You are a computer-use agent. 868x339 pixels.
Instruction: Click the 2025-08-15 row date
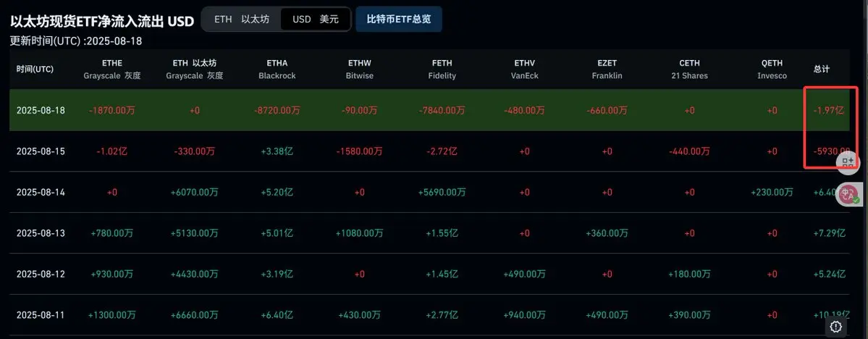41,151
